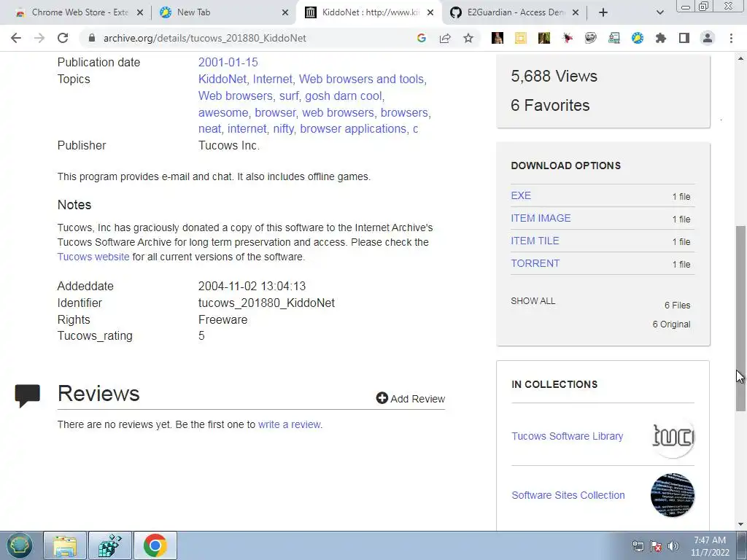Open the taskbar clock 7:47 AM
Viewport: 747px width, 560px height.
[x=710, y=546]
